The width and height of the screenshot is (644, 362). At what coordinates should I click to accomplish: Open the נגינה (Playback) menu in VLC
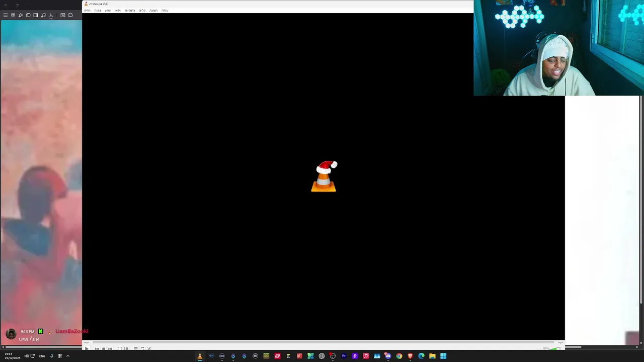98,11
